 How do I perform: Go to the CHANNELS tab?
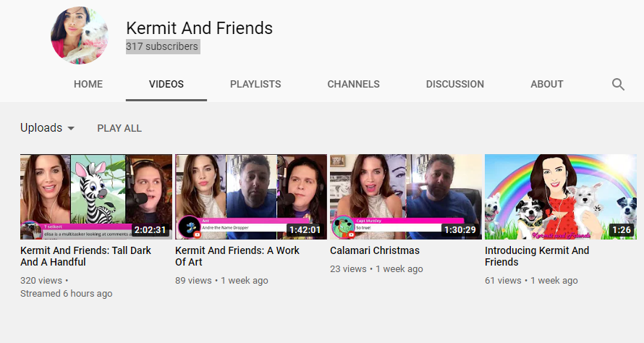tap(354, 84)
